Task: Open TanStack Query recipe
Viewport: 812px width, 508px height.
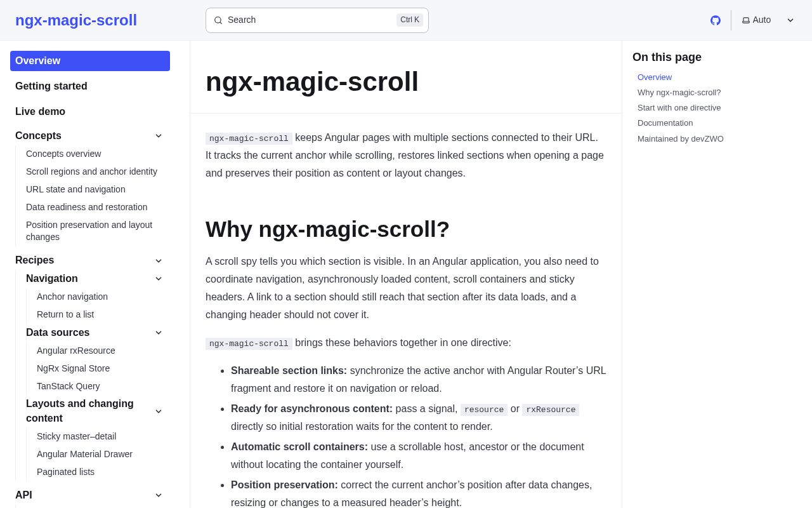Action: (69, 386)
